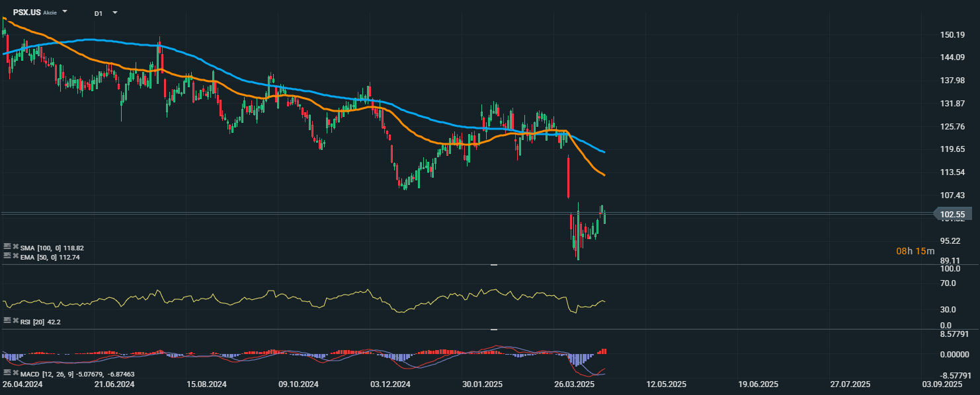980x395 pixels.
Task: Click the 102.55 current price tag
Action: (952, 214)
